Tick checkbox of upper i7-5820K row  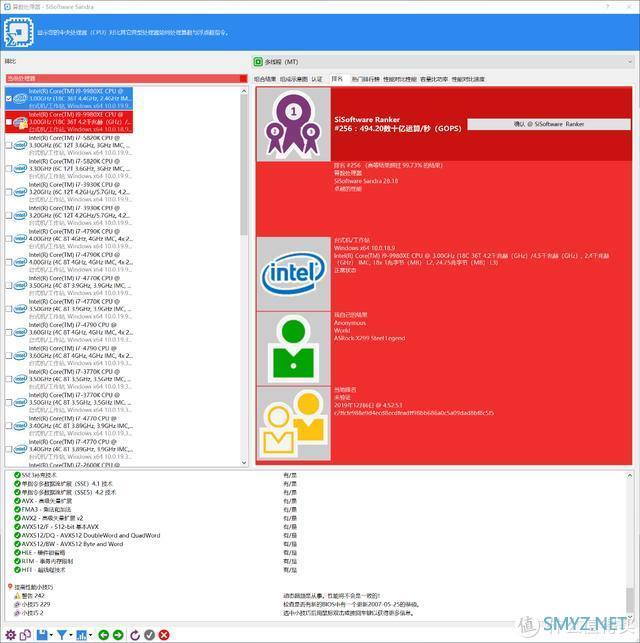tap(9, 145)
